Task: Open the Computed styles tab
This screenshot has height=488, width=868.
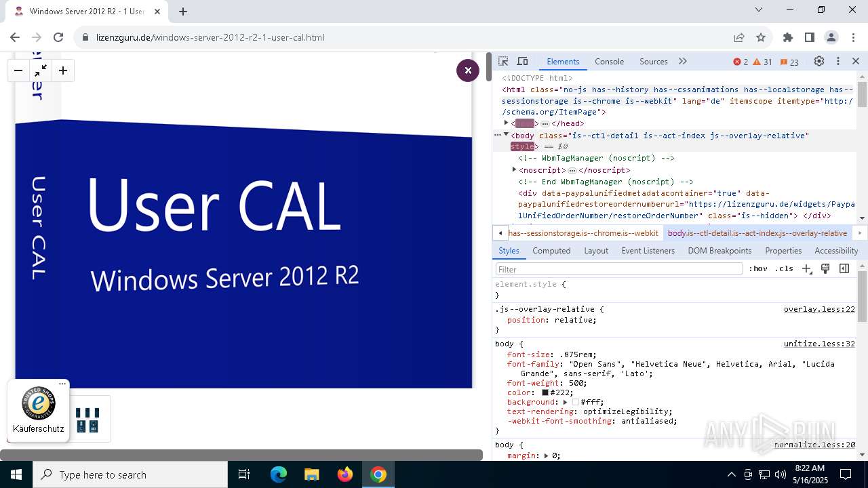Action: pyautogui.click(x=551, y=251)
